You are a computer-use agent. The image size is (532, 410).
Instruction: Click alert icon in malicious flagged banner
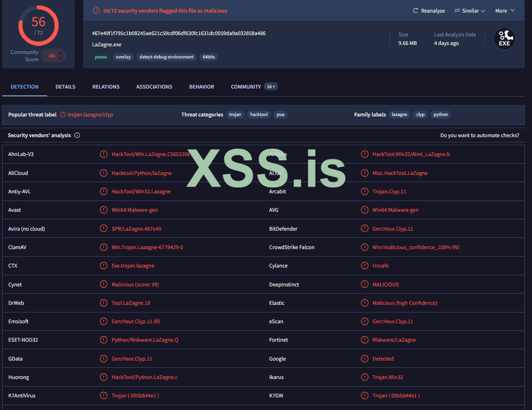[96, 11]
